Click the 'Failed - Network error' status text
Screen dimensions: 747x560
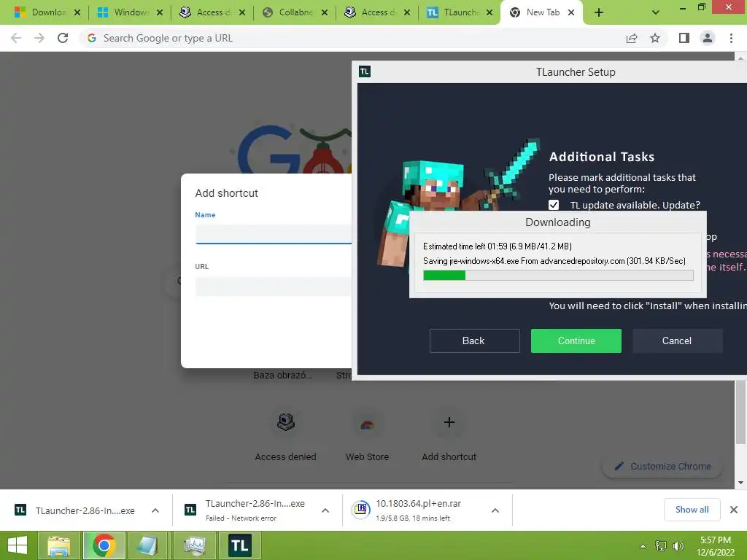coord(241,518)
